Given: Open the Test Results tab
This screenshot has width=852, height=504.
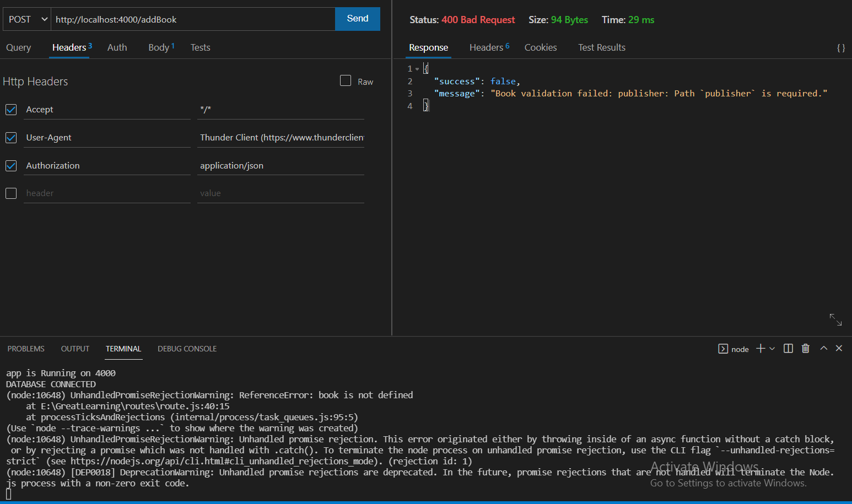Looking at the screenshot, I should 602,47.
